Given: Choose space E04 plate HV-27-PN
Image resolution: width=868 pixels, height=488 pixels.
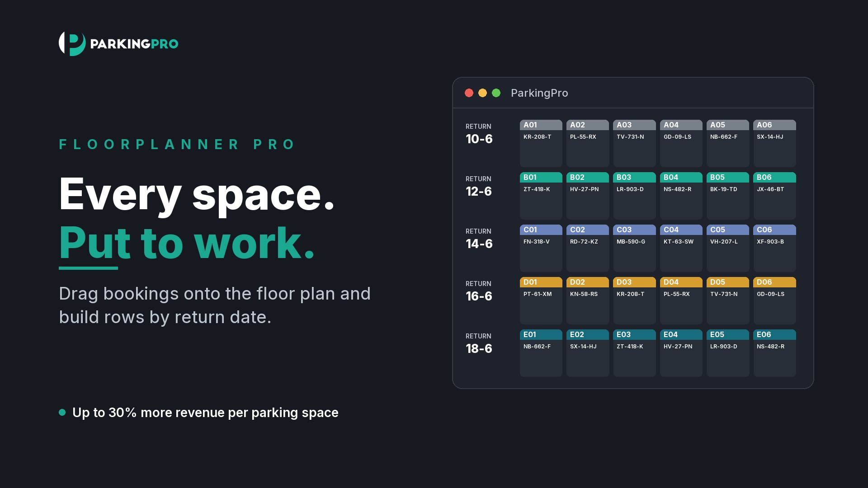Looking at the screenshot, I should click(x=681, y=353).
